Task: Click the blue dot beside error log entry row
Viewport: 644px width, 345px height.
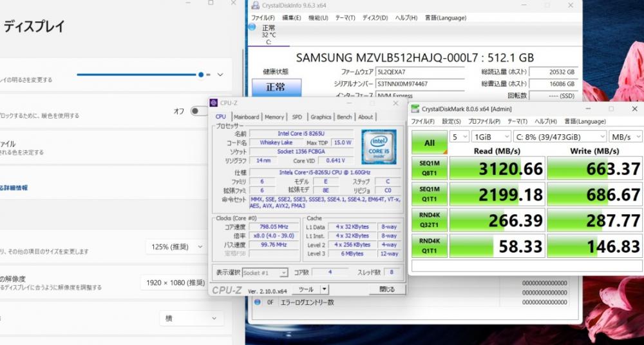Action: click(258, 302)
